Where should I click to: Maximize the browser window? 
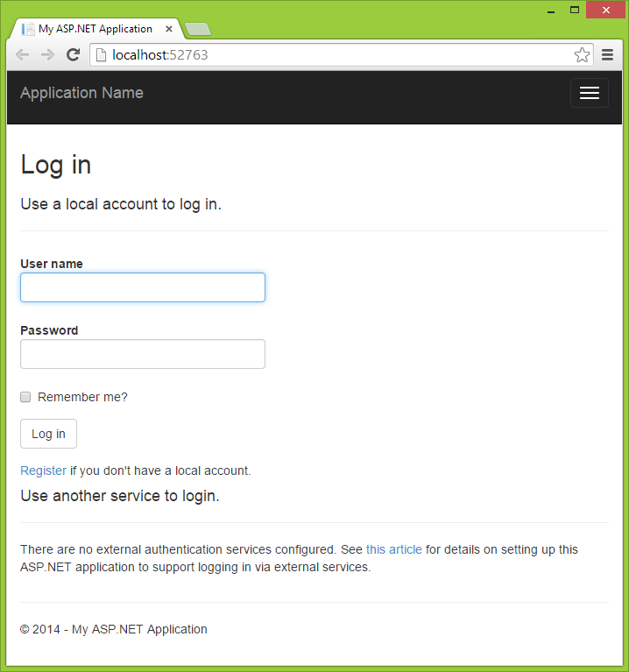point(575,10)
